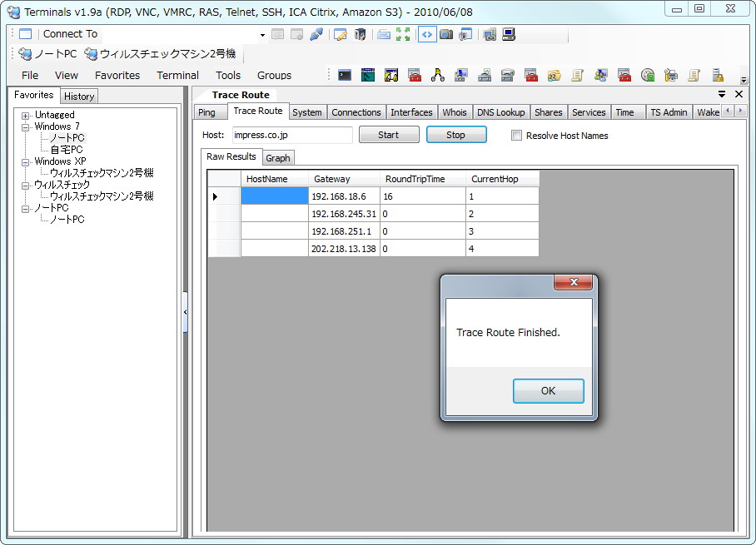Switch to the Interfaces tab
The height and width of the screenshot is (545, 756).
pyautogui.click(x=411, y=112)
